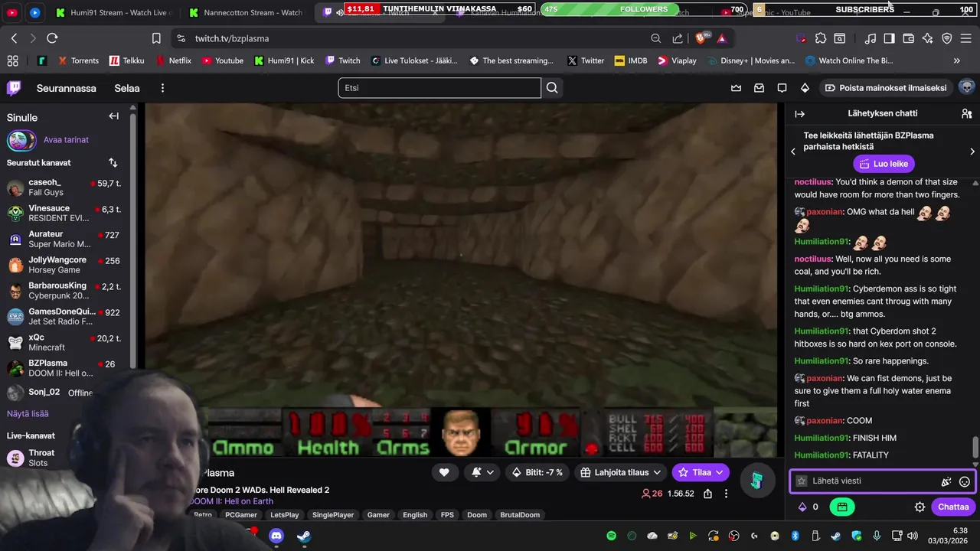This screenshot has height=551, width=980.
Task: Go to previous chat banner arrow
Action: pyautogui.click(x=793, y=152)
